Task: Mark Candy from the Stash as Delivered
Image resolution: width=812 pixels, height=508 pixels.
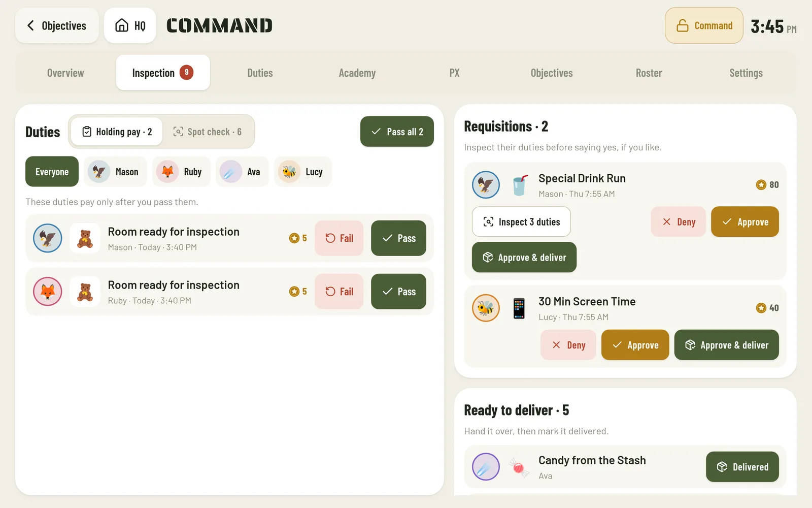Action: (742, 467)
